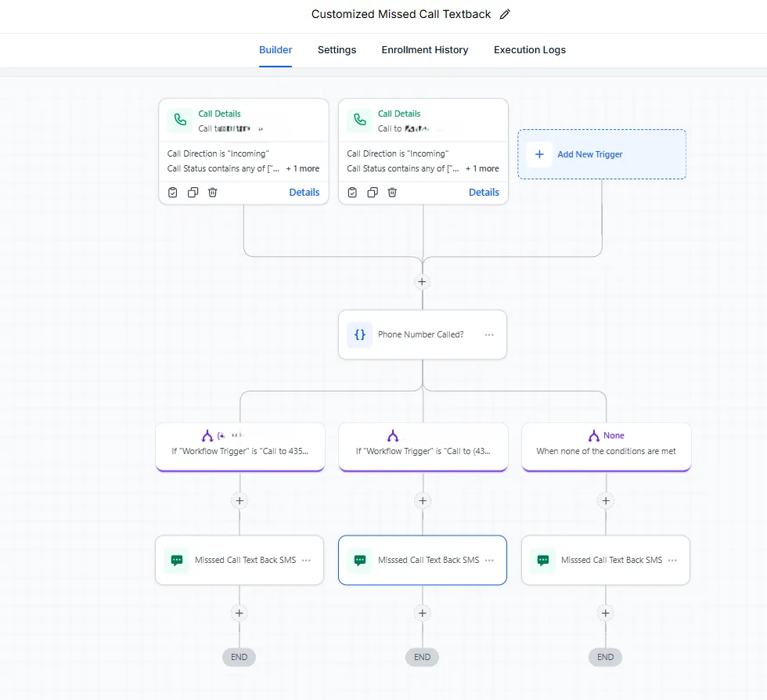The image size is (767, 700).
Task: Click branch icon on the left branch
Action: tap(207, 435)
